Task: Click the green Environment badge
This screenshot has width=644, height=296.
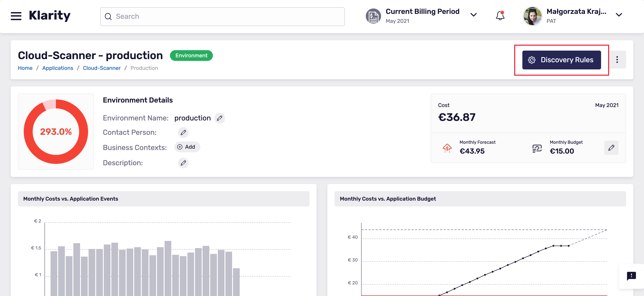Action: (x=191, y=55)
